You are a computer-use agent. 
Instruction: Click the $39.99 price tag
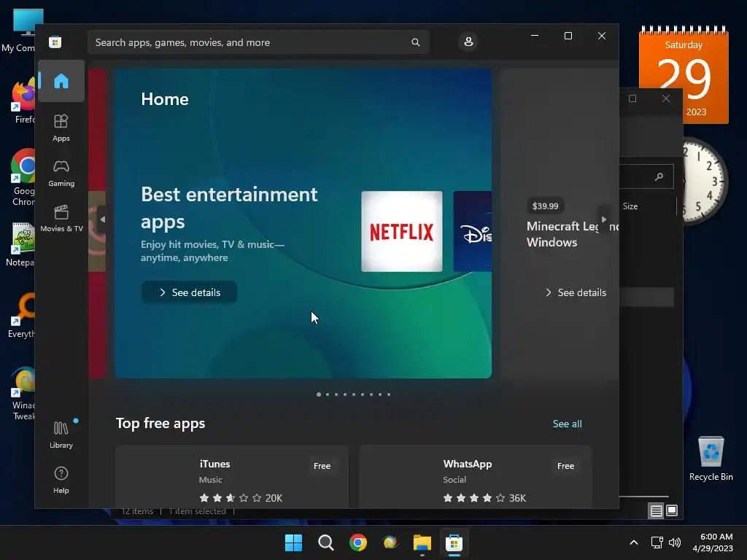(x=545, y=206)
